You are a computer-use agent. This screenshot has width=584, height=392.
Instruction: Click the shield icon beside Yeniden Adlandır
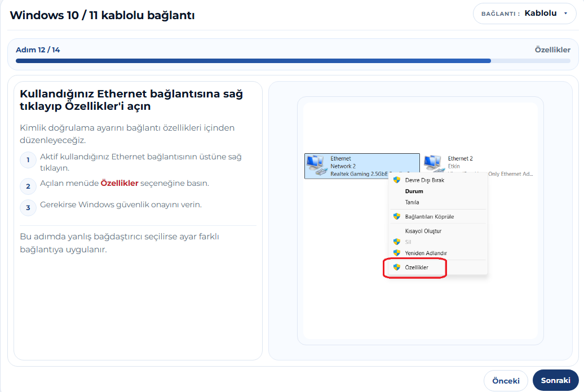397,253
